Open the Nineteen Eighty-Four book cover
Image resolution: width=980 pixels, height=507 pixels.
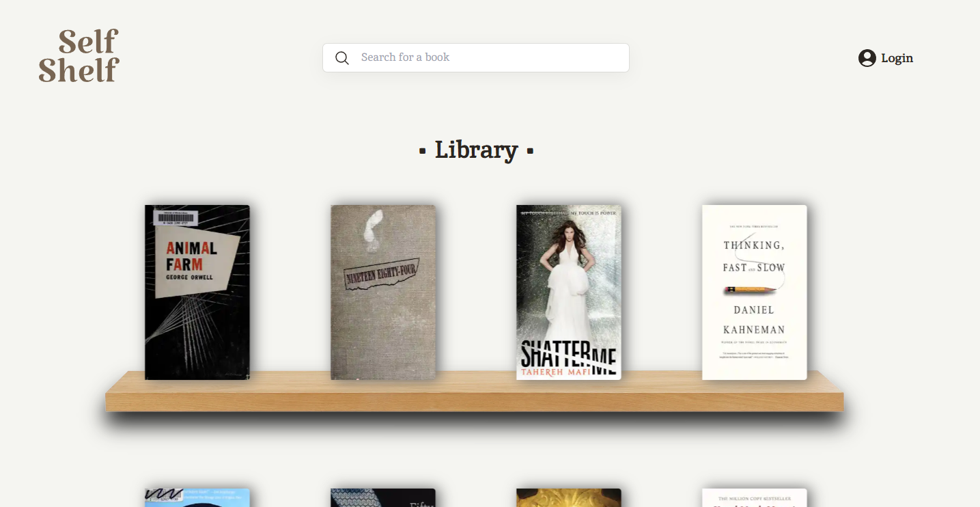coord(383,292)
